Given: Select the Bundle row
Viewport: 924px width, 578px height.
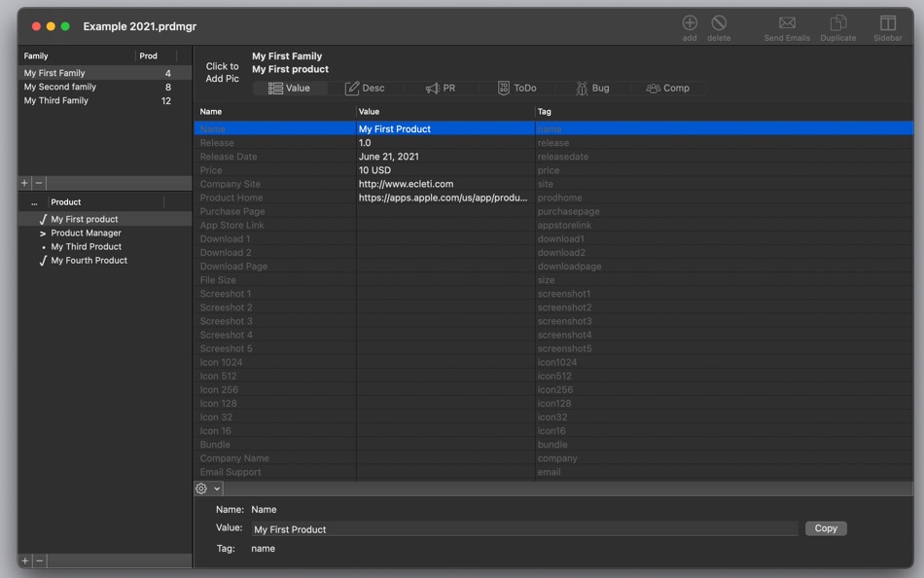Looking at the screenshot, I should [554, 444].
